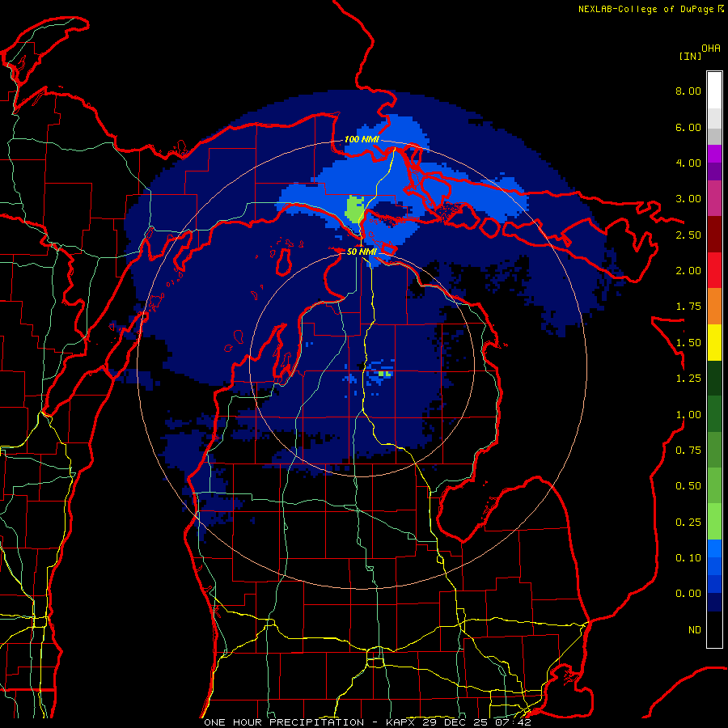
Task: Click the 4.00 legend value
Action: coord(688,163)
